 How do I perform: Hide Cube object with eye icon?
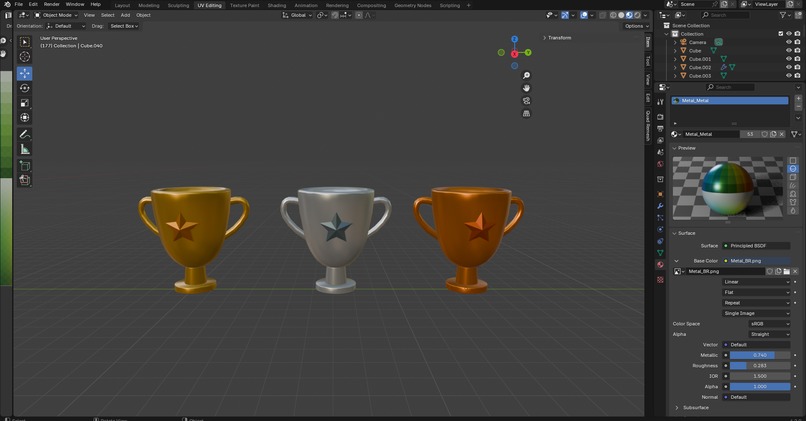click(x=789, y=50)
